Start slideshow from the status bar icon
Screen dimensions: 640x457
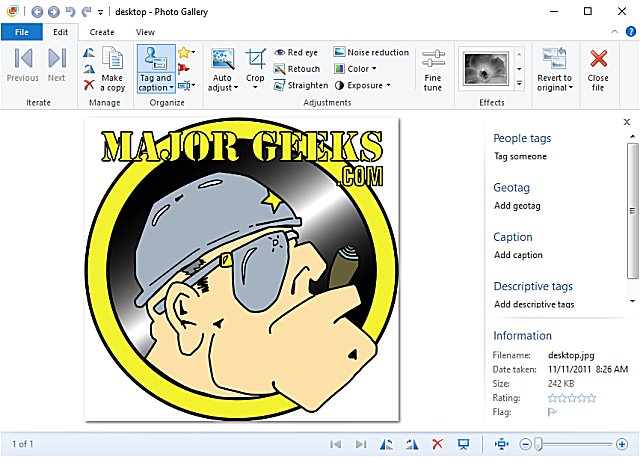click(463, 443)
